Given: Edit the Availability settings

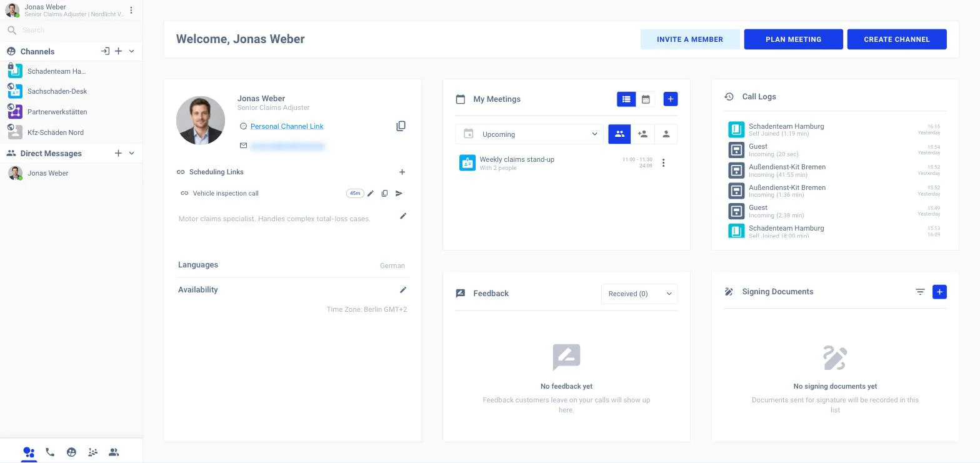Looking at the screenshot, I should point(403,290).
